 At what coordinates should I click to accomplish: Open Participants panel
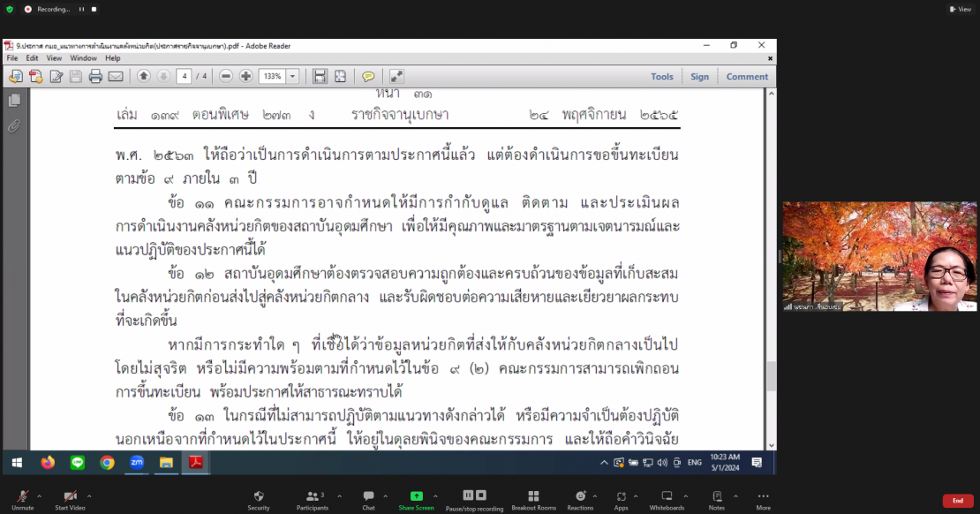tap(312, 500)
